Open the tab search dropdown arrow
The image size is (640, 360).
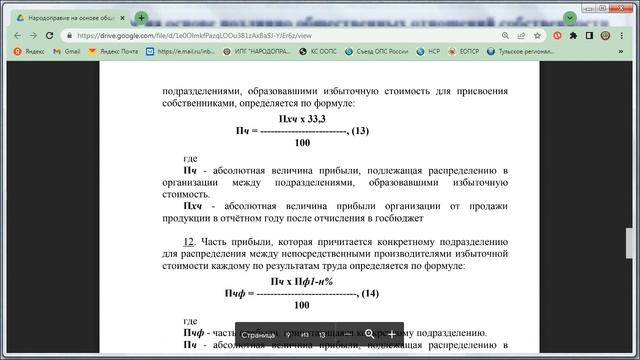[570, 18]
